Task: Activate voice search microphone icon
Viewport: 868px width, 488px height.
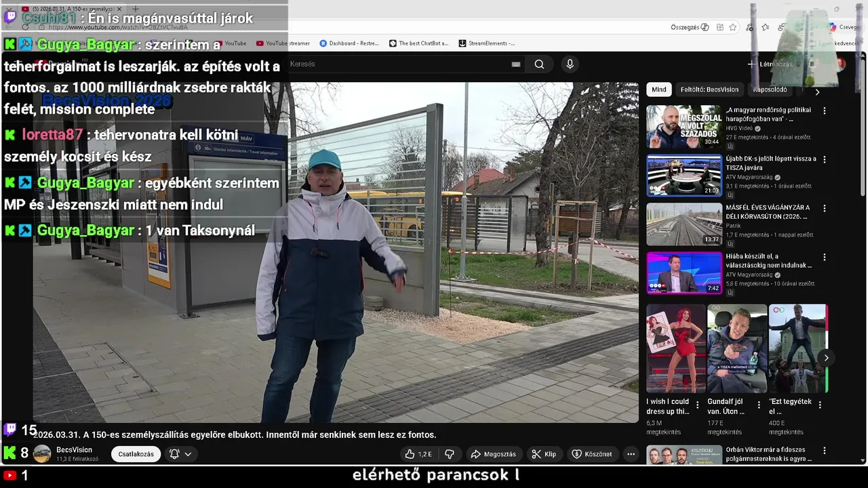Action: (x=570, y=64)
